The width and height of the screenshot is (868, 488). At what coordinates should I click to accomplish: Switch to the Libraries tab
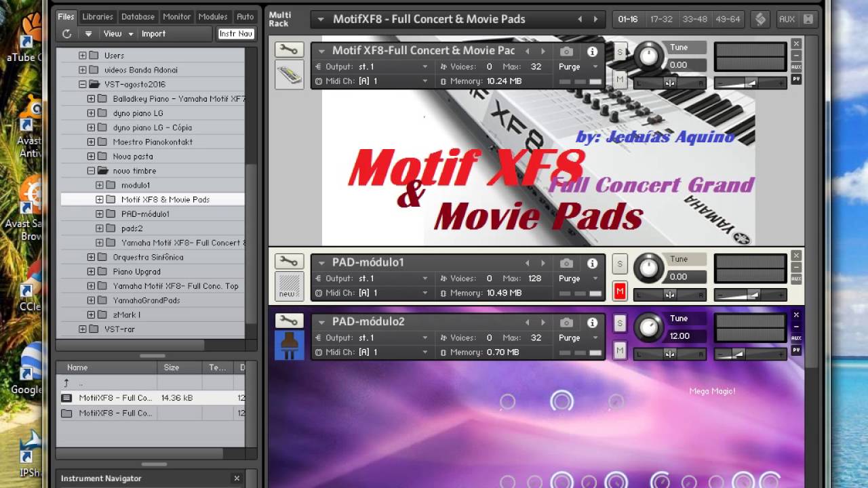(x=98, y=16)
